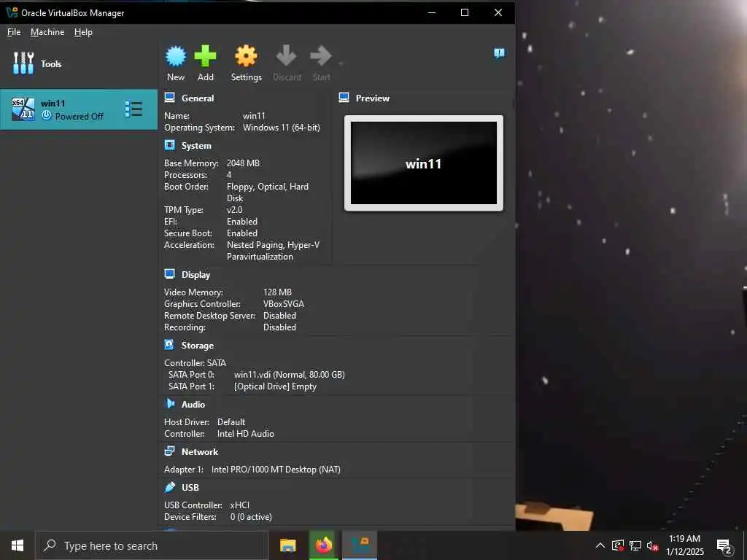
Task: Click the Display section header link
Action: tap(196, 275)
